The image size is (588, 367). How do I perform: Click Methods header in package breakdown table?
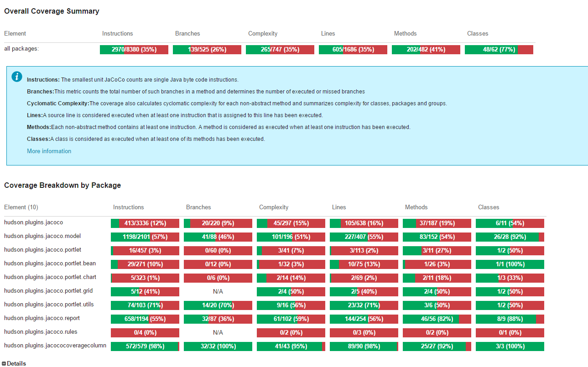(x=416, y=207)
